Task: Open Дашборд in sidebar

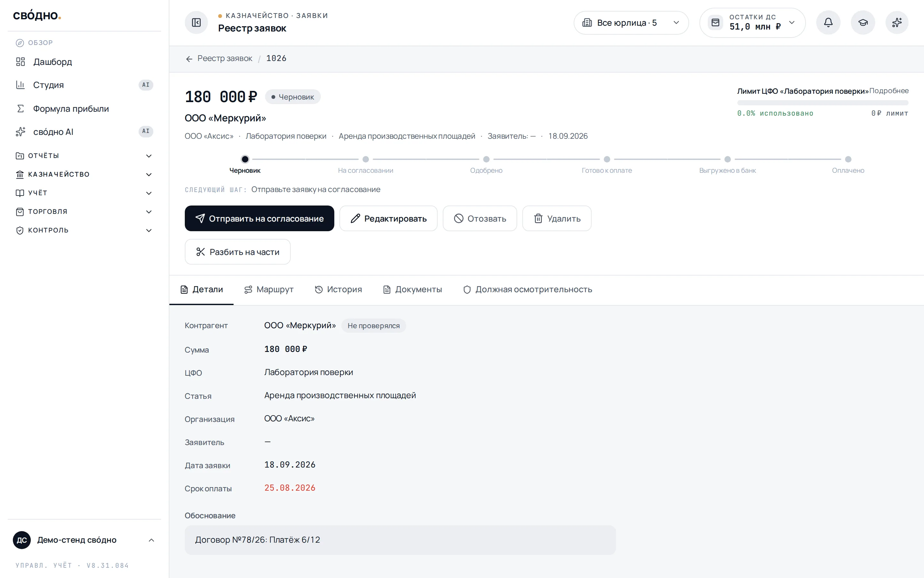Action: 84,62
